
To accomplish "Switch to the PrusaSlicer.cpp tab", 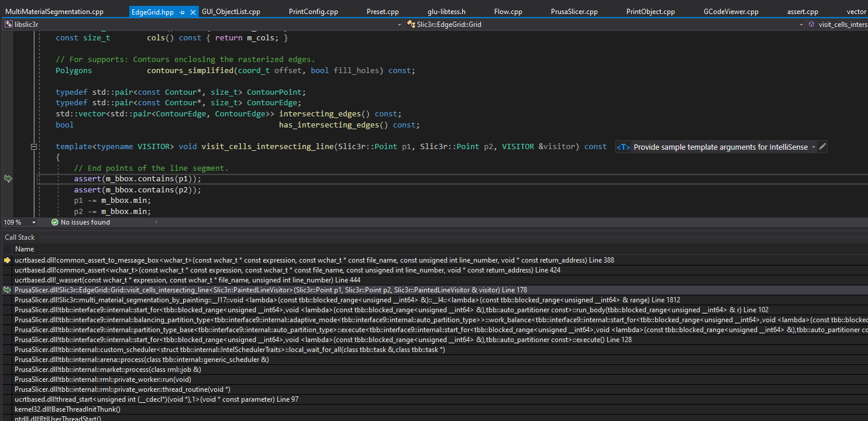I will [574, 12].
